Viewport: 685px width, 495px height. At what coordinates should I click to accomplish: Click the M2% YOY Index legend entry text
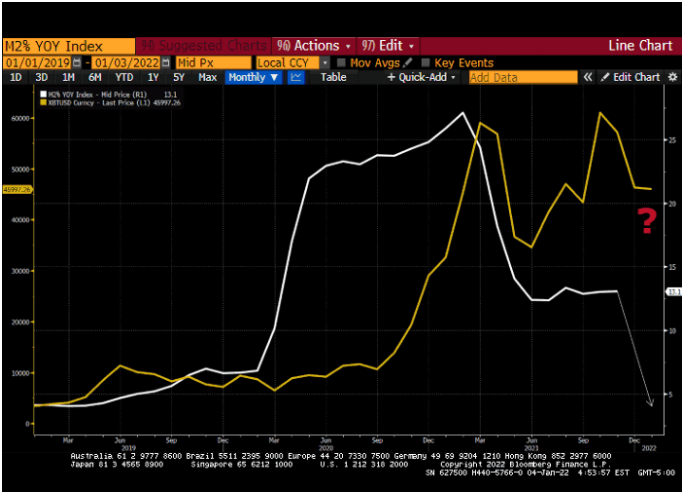(x=97, y=94)
